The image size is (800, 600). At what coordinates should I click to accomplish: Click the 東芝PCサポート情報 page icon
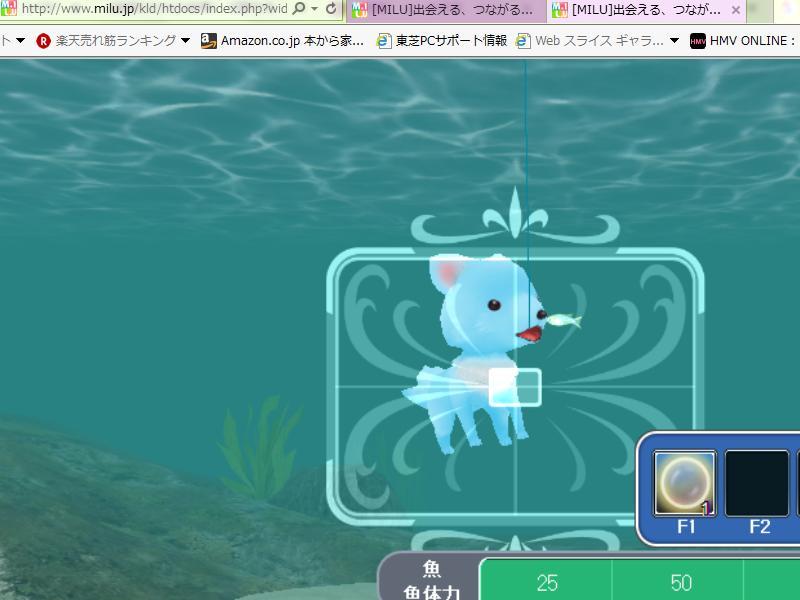(x=384, y=41)
